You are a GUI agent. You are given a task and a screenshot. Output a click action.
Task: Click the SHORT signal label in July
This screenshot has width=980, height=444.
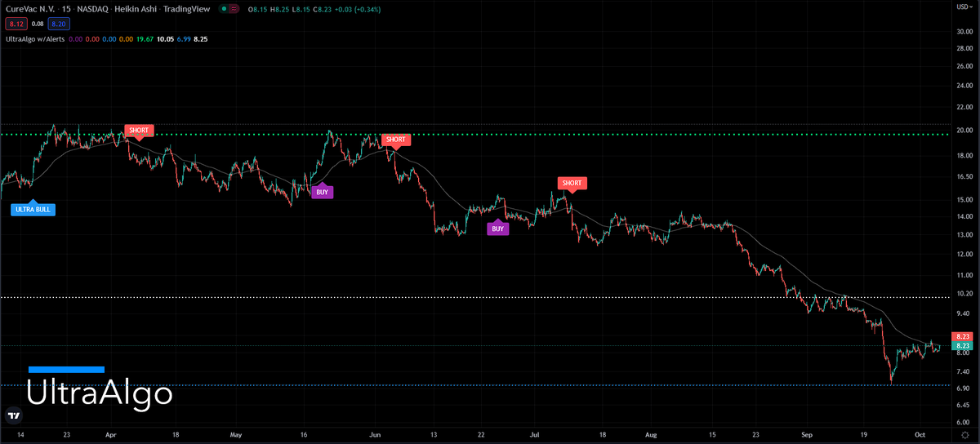[x=572, y=183]
